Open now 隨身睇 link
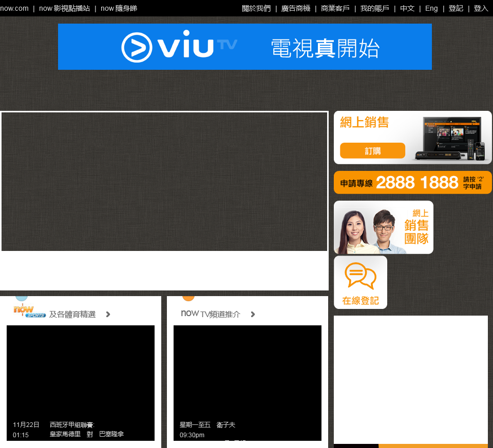493x448 pixels. pos(119,8)
